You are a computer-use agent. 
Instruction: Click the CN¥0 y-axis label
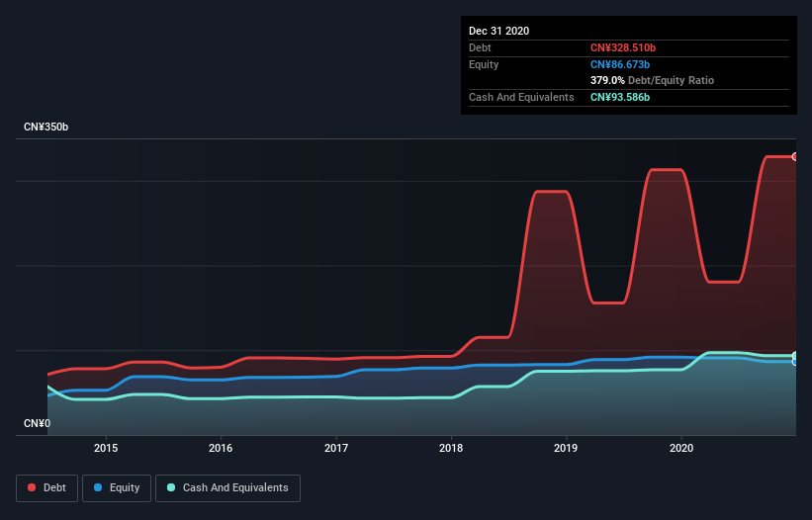tap(38, 423)
